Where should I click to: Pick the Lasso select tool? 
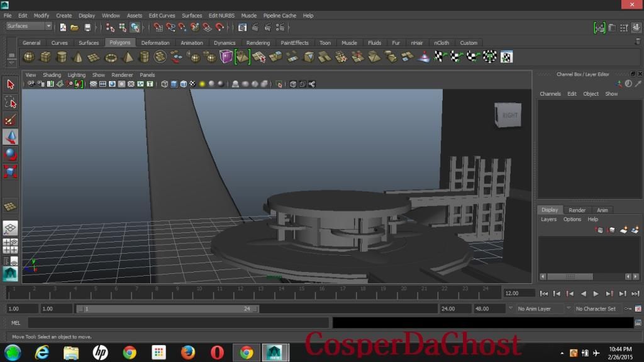[10, 102]
